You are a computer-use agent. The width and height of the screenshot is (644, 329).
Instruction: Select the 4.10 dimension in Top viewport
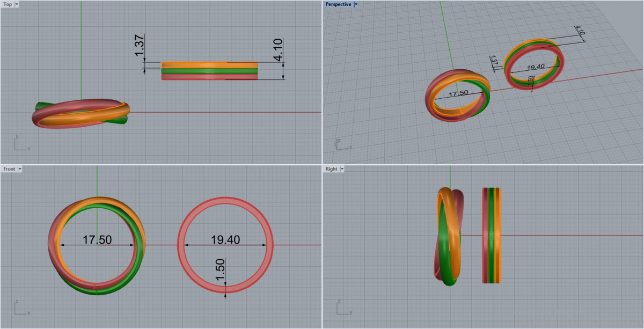[278, 50]
